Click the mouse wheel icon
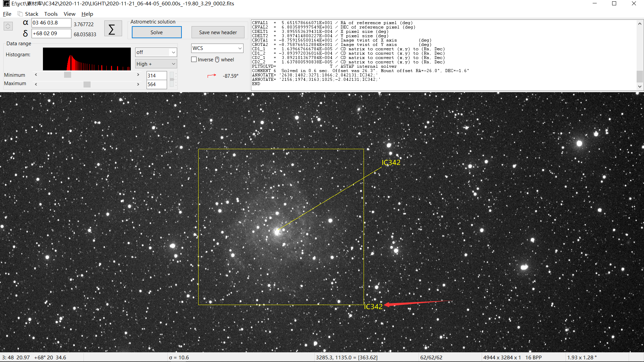Image resolution: width=644 pixels, height=362 pixels. pos(217,59)
